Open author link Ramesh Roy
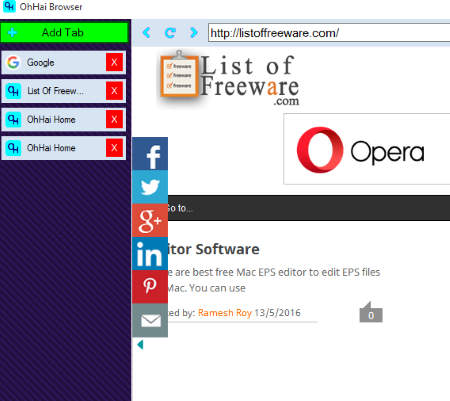Screen dimensions: 450x401 [x=225, y=313]
